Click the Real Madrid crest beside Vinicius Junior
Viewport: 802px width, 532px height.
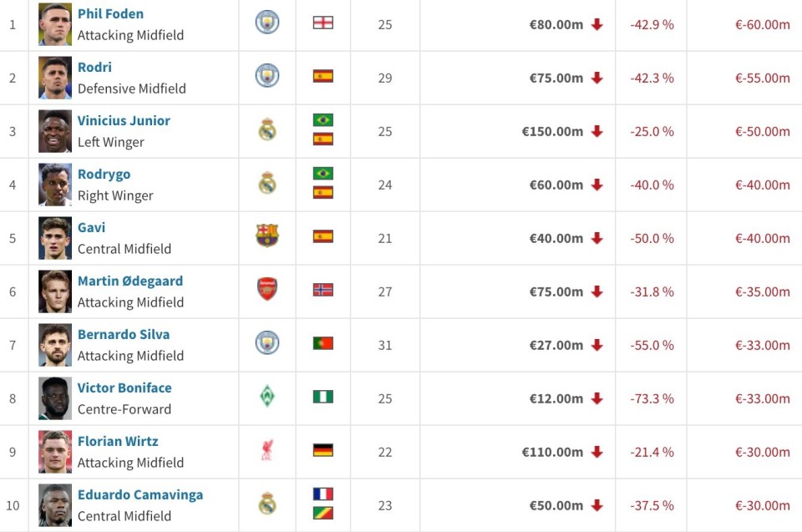point(267,129)
